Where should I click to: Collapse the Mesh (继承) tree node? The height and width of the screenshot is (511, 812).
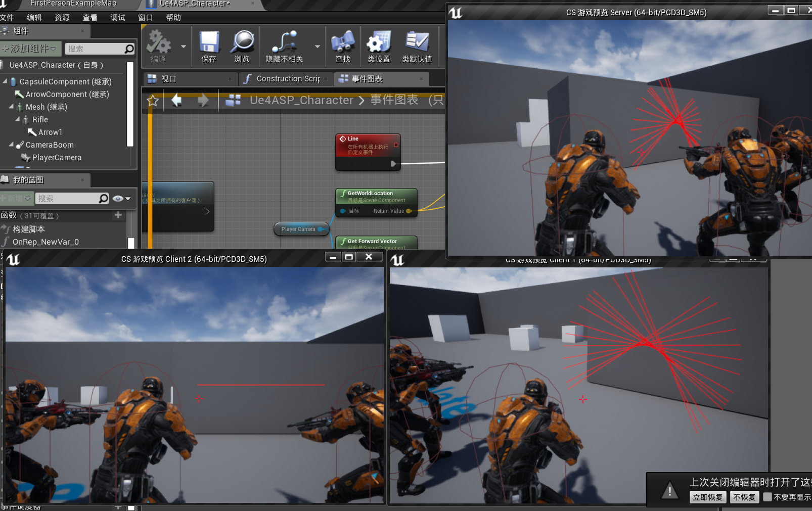pyautogui.click(x=11, y=106)
